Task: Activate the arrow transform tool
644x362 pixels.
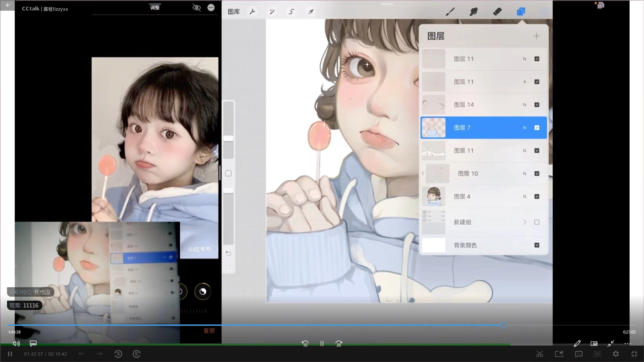Action: click(311, 12)
